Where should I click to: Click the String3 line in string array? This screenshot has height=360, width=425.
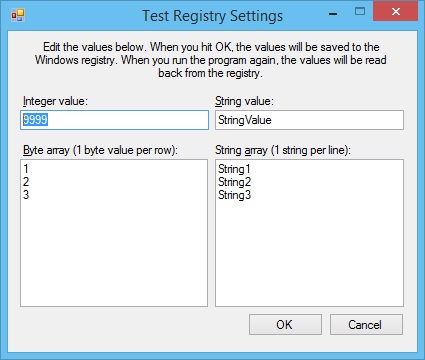click(234, 195)
